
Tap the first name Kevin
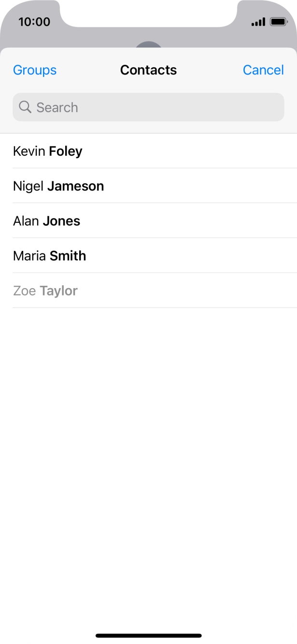(29, 151)
